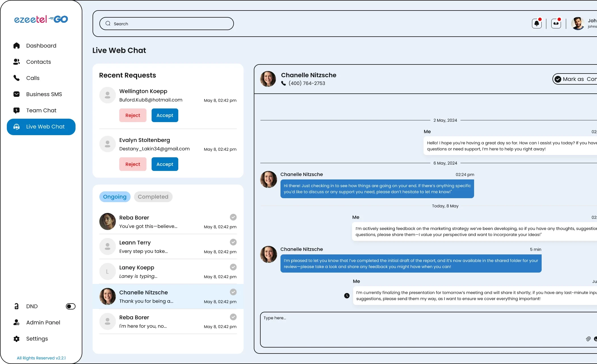Reject Evalyn Stoltenberg's chat request
Image resolution: width=597 pixels, height=364 pixels.
133,164
